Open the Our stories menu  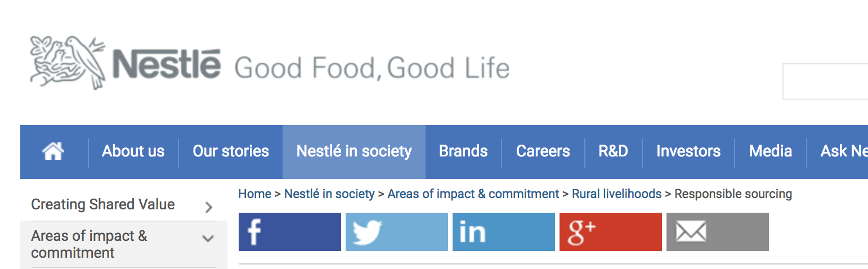tap(231, 151)
